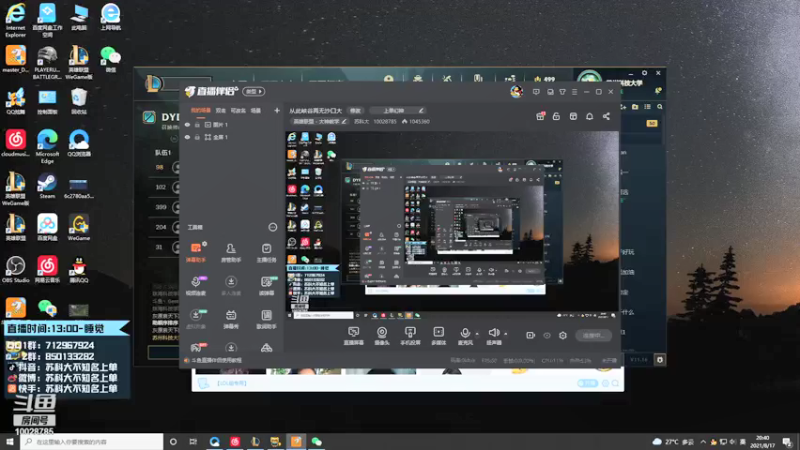
Task: Open stream settings gear icon
Action: pyautogui.click(x=563, y=335)
